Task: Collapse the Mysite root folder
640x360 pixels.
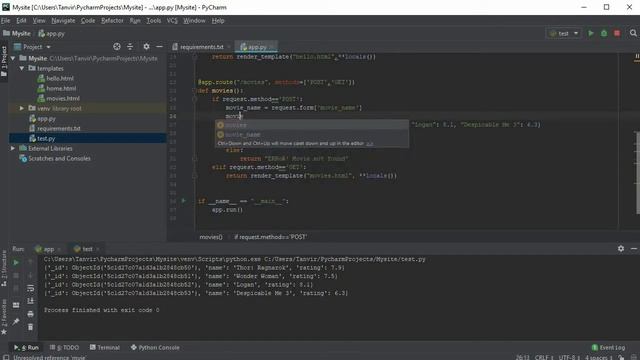Action: tap(13, 58)
